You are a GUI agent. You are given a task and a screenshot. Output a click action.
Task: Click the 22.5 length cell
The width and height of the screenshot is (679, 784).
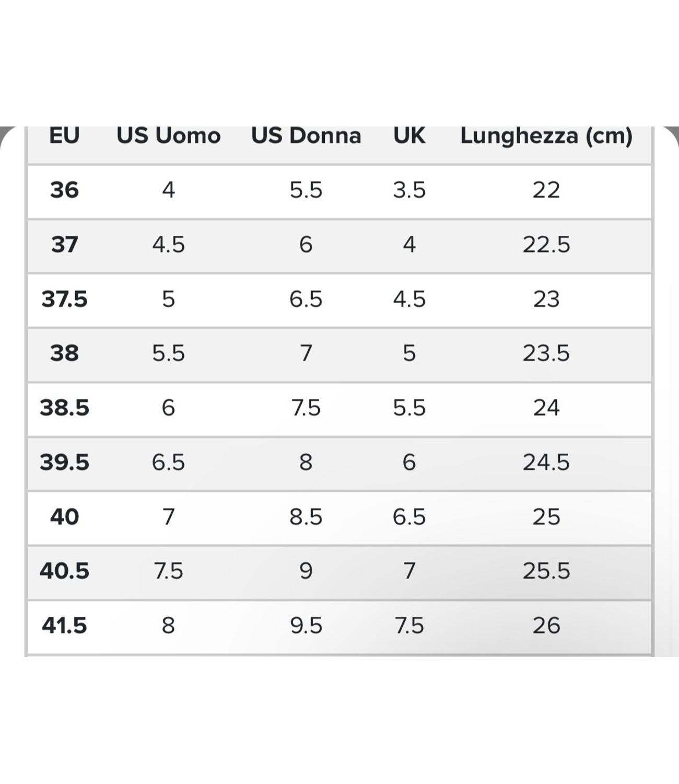tap(546, 245)
